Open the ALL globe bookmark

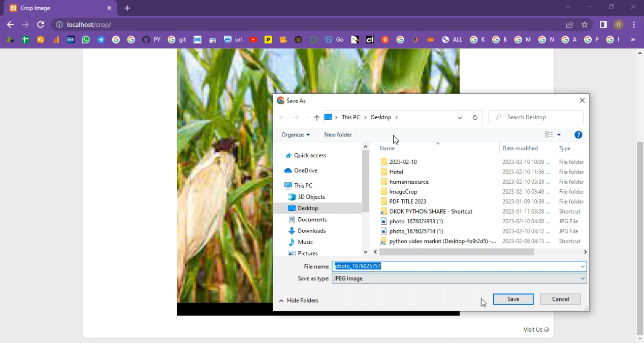pos(452,40)
